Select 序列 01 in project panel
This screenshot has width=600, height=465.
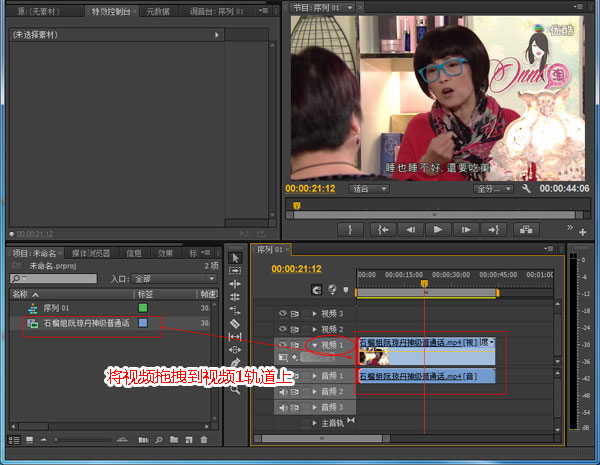pos(56,308)
